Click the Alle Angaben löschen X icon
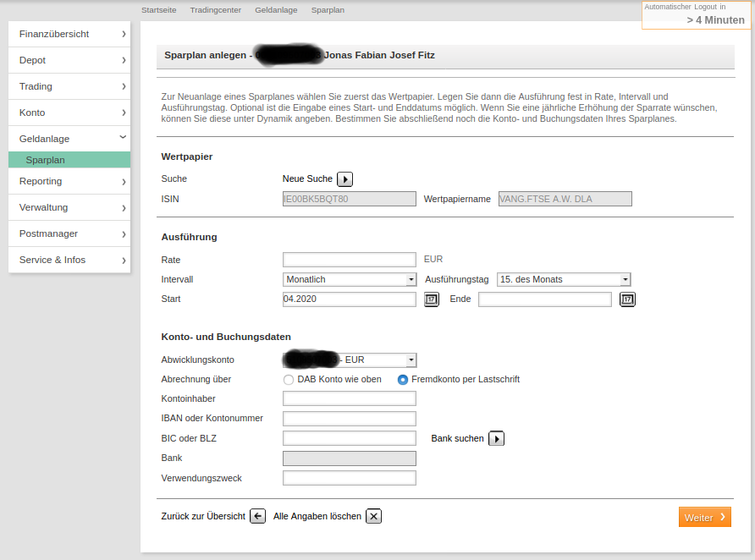This screenshot has height=560, width=755. click(373, 516)
